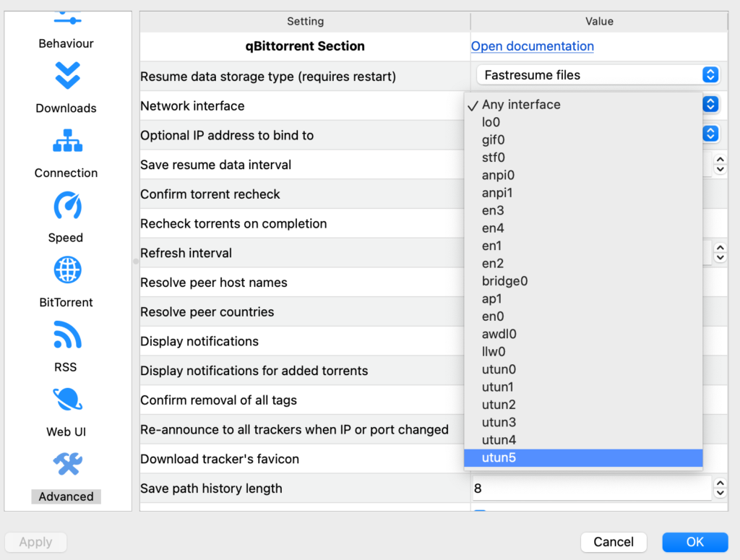
Task: Select the 'Network interface' setting row
Action: 302,105
